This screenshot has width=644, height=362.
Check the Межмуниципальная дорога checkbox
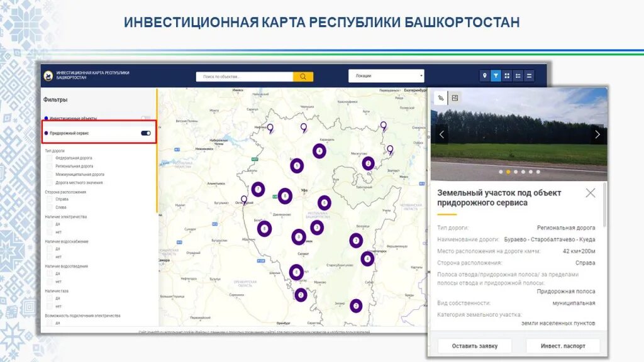(x=49, y=175)
